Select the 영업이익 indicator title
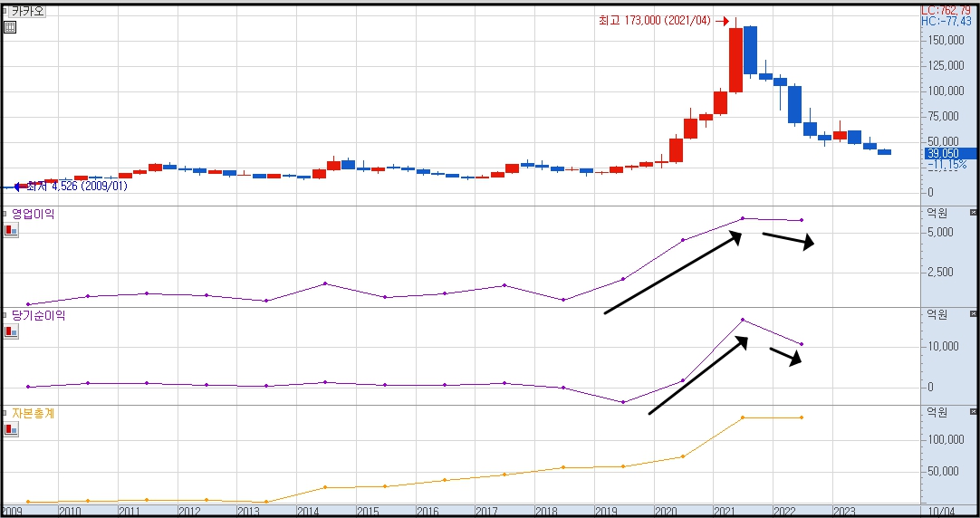This screenshot has width=980, height=518. coord(34,214)
